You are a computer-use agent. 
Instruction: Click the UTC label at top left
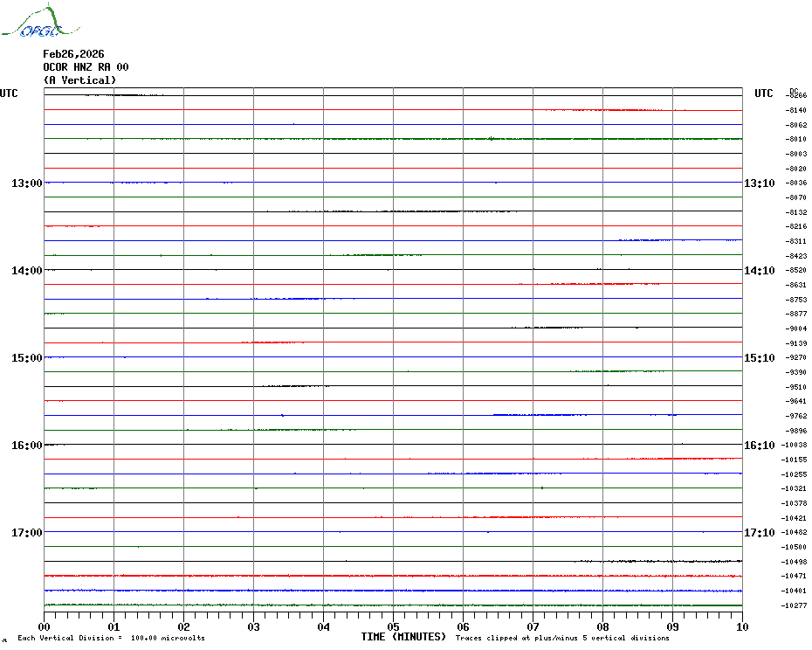tap(9, 93)
